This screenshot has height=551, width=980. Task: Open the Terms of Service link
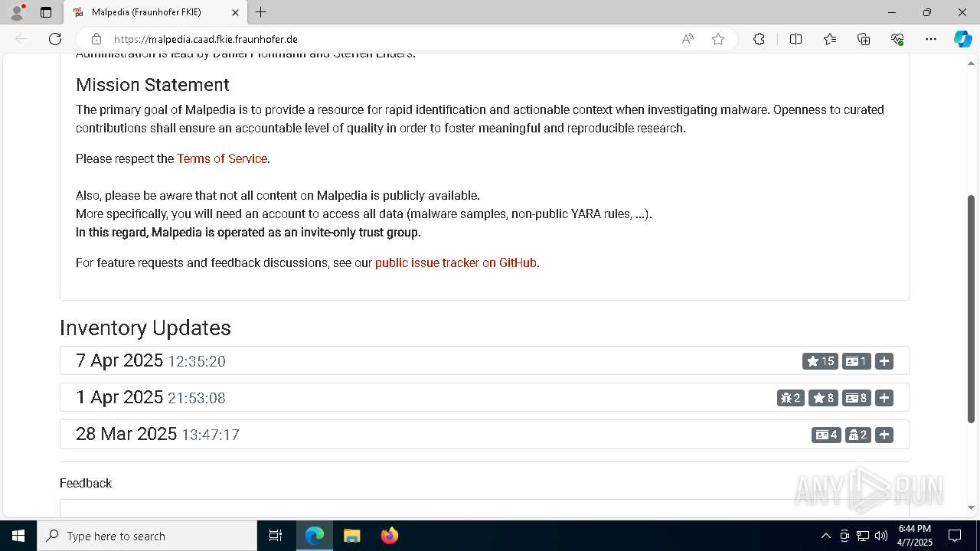pos(222,158)
